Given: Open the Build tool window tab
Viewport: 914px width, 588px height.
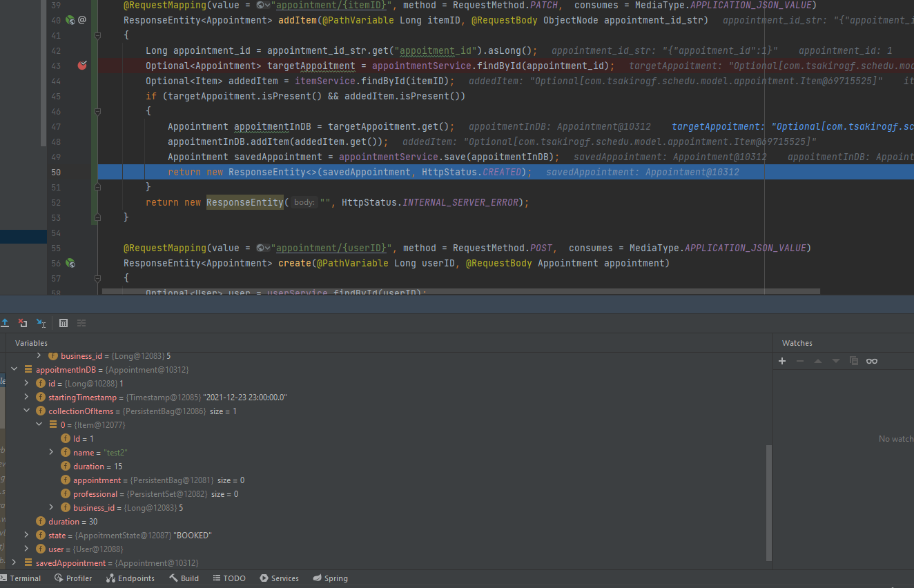Looking at the screenshot, I should (x=184, y=578).
